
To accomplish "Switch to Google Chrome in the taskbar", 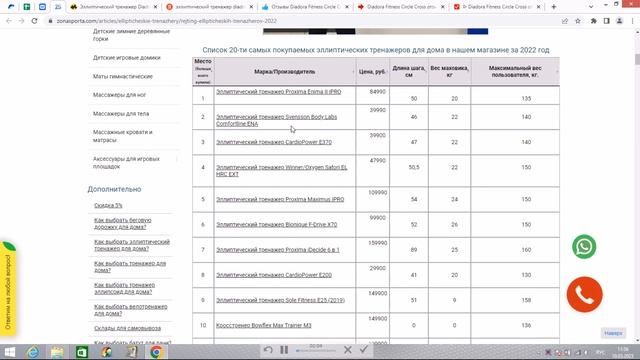I will tap(156, 352).
